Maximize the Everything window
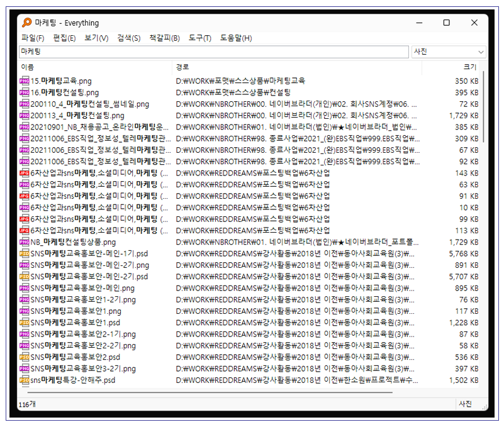Image resolution: width=504 pixels, height=427 pixels. pos(447,23)
